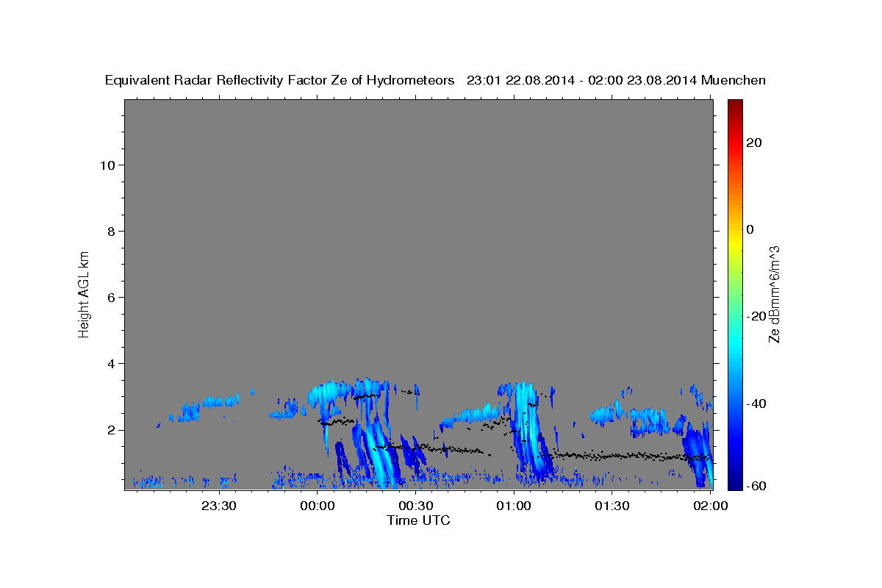The image size is (882, 588).
Task: Click the 'Height AGL km' axis label
Action: coord(85,294)
